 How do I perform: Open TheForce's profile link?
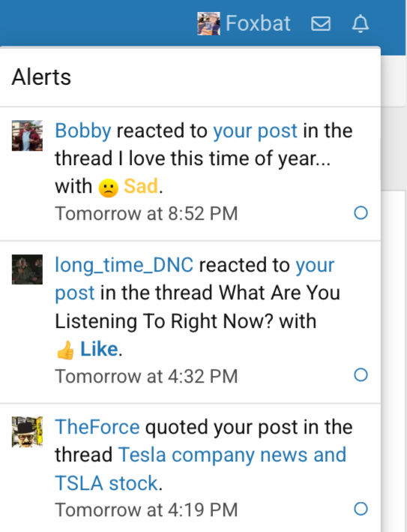coord(97,427)
